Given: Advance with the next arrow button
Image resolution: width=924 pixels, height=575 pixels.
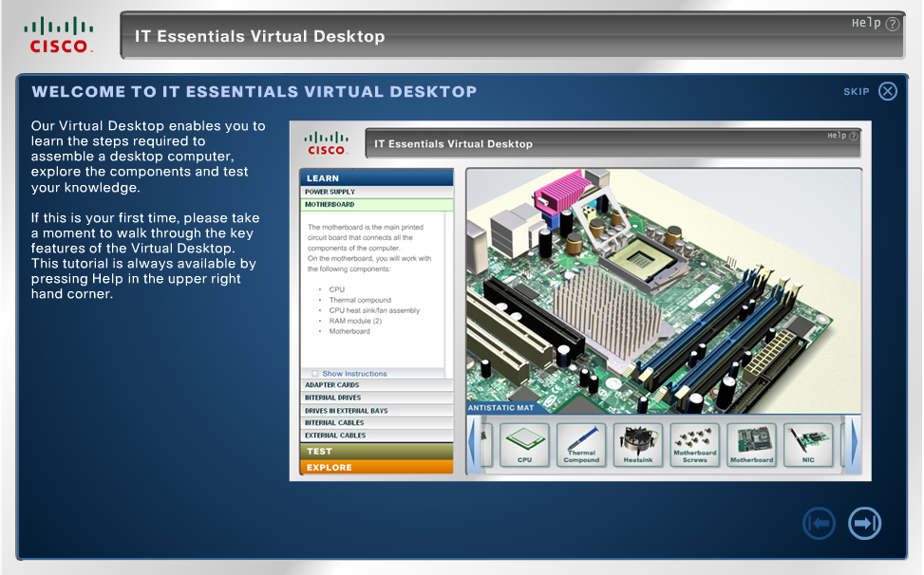Looking at the screenshot, I should [863, 523].
